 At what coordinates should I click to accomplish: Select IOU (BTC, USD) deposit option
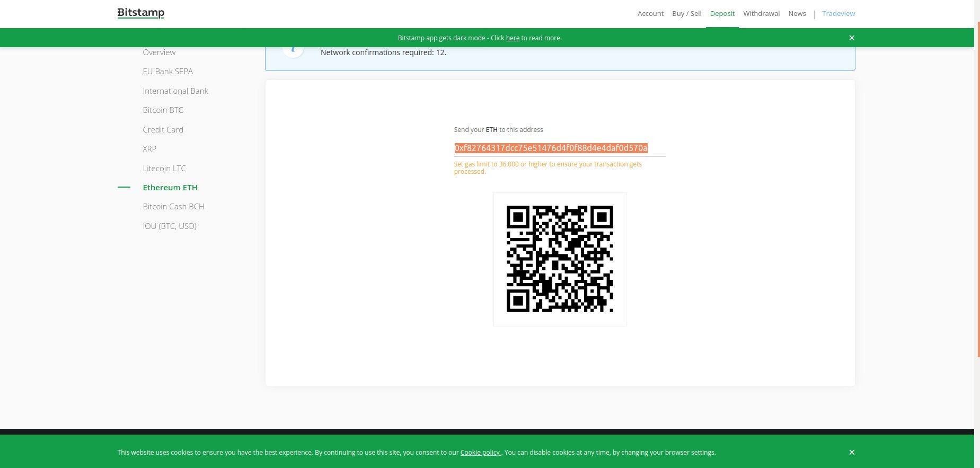[x=170, y=226]
